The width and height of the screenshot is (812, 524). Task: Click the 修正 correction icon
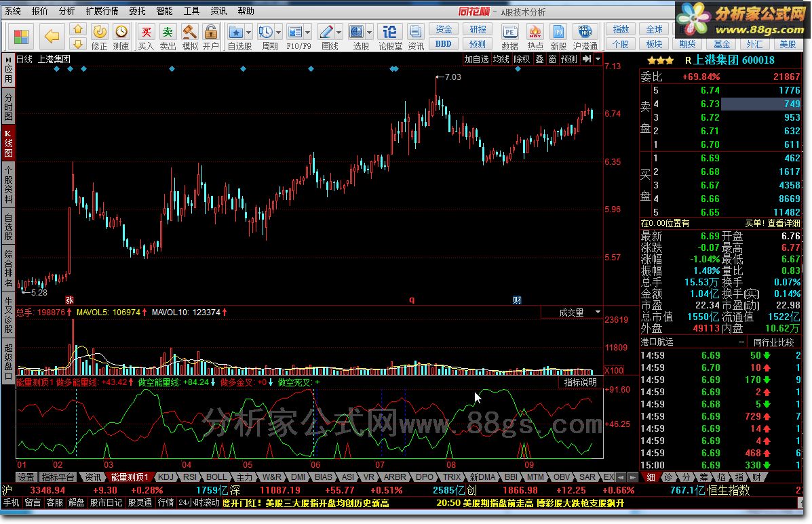100,32
